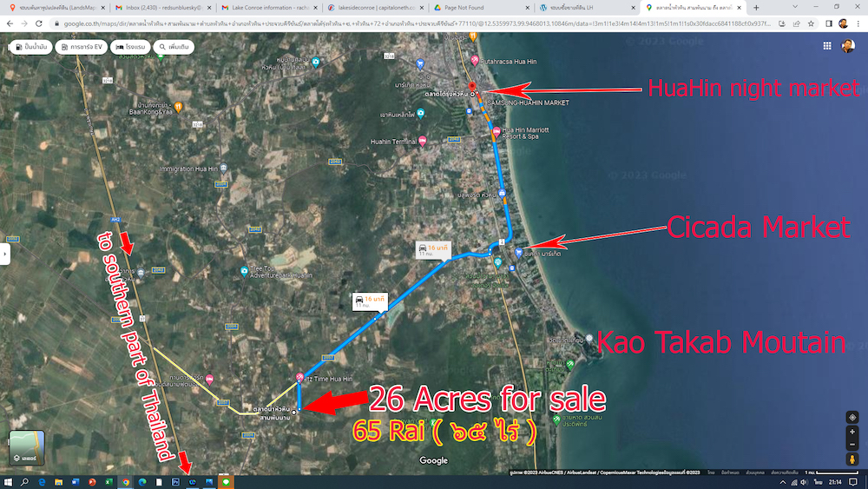The height and width of the screenshot is (489, 868).
Task: Open the 'more' search filter chip
Action: [174, 47]
